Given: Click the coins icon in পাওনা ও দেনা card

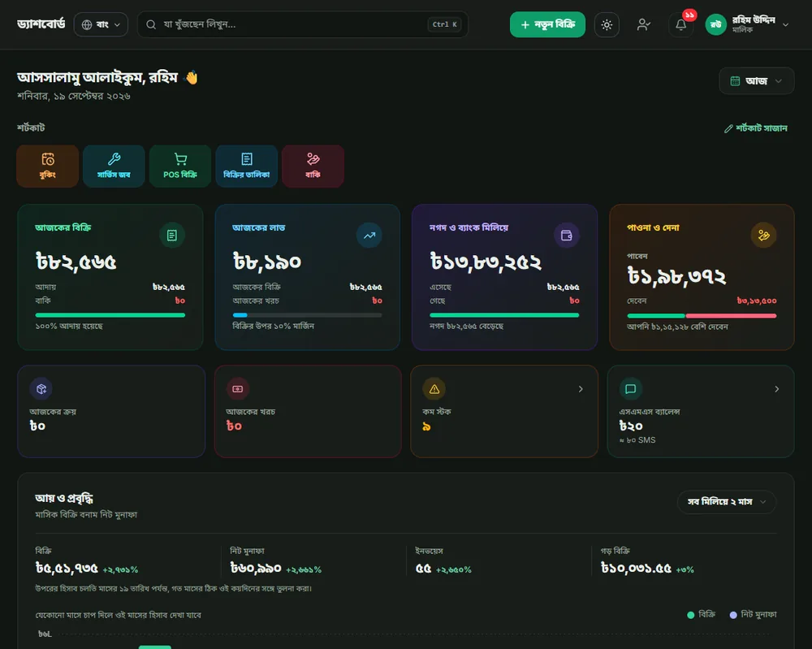Looking at the screenshot, I should pyautogui.click(x=763, y=236).
